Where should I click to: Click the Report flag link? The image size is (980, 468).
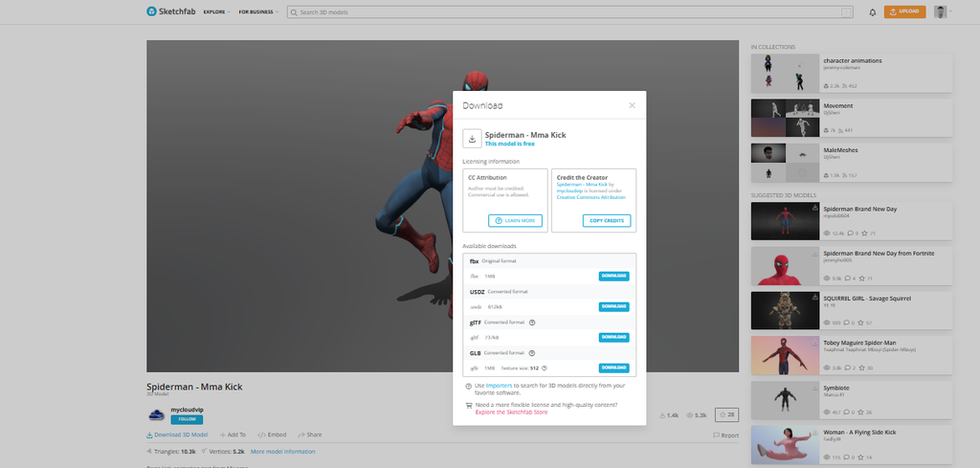(x=725, y=435)
